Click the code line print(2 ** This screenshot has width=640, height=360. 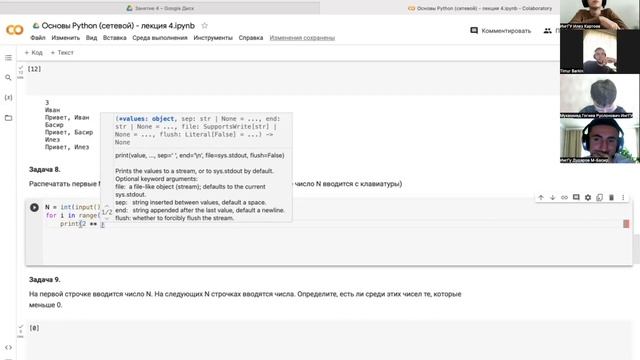pos(81,224)
